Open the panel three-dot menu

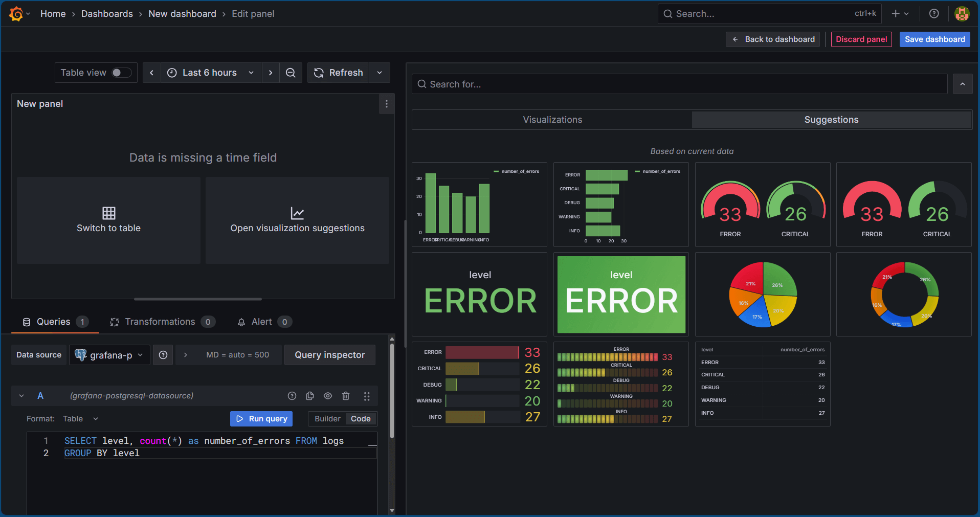387,104
